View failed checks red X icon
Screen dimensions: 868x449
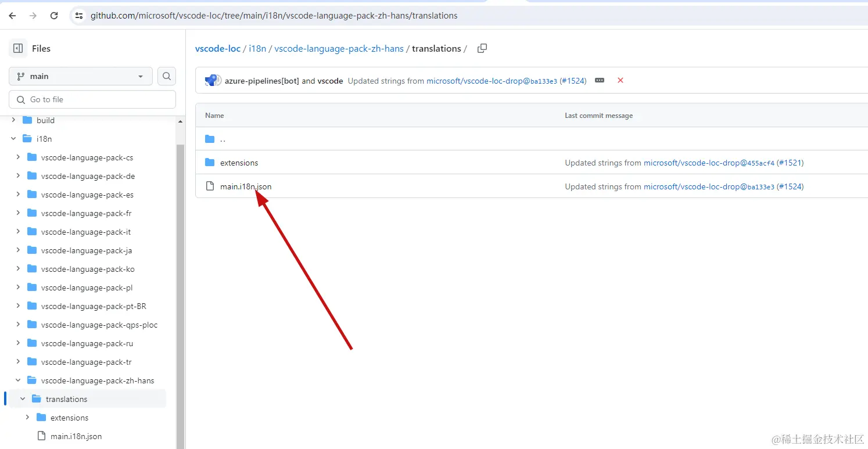(620, 80)
